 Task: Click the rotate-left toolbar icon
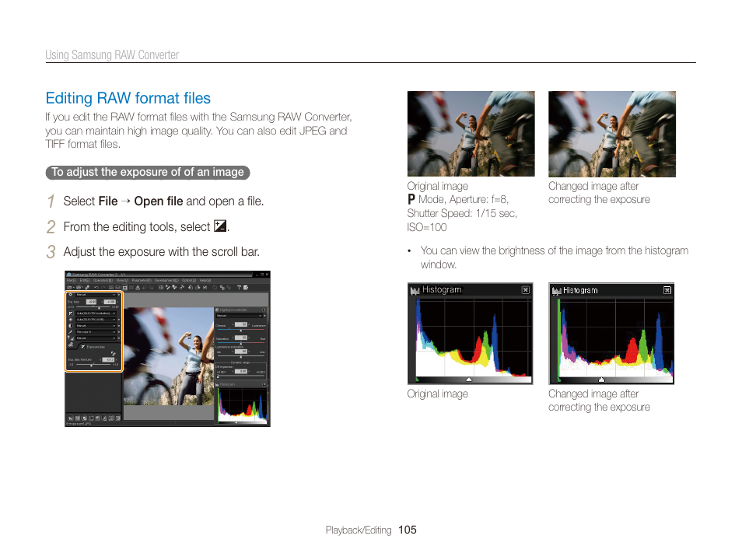191,287
